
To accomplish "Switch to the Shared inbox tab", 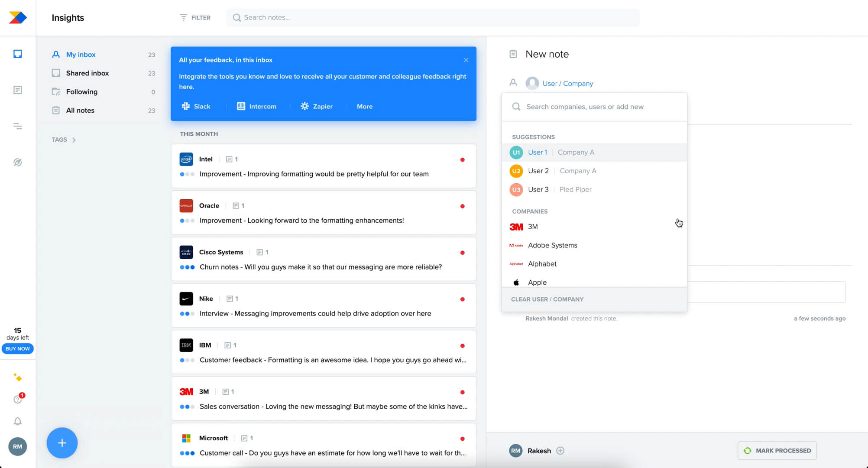I will pos(87,73).
